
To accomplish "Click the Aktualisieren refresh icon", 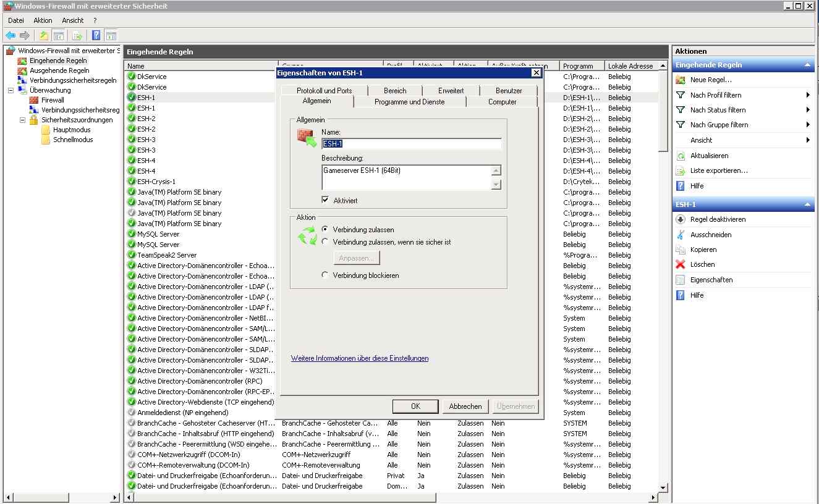I will [x=681, y=156].
